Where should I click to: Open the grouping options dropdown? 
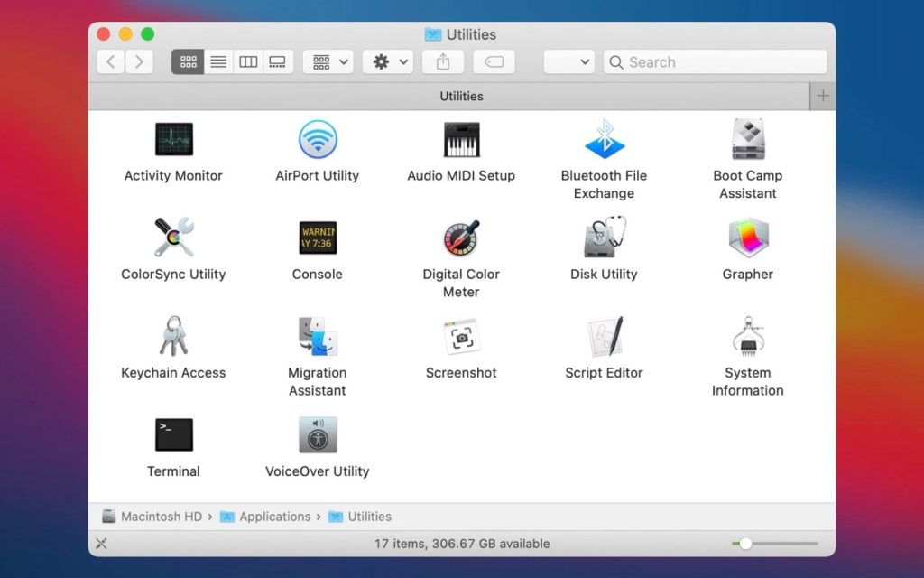pyautogui.click(x=328, y=61)
